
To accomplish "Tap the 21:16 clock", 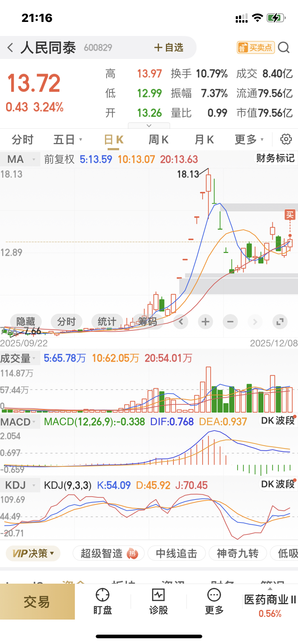I will point(37,18).
